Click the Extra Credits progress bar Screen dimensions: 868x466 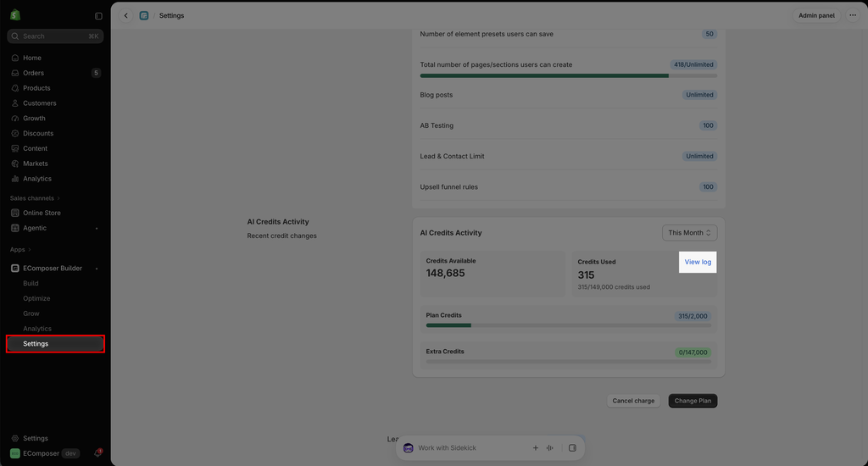(x=569, y=362)
